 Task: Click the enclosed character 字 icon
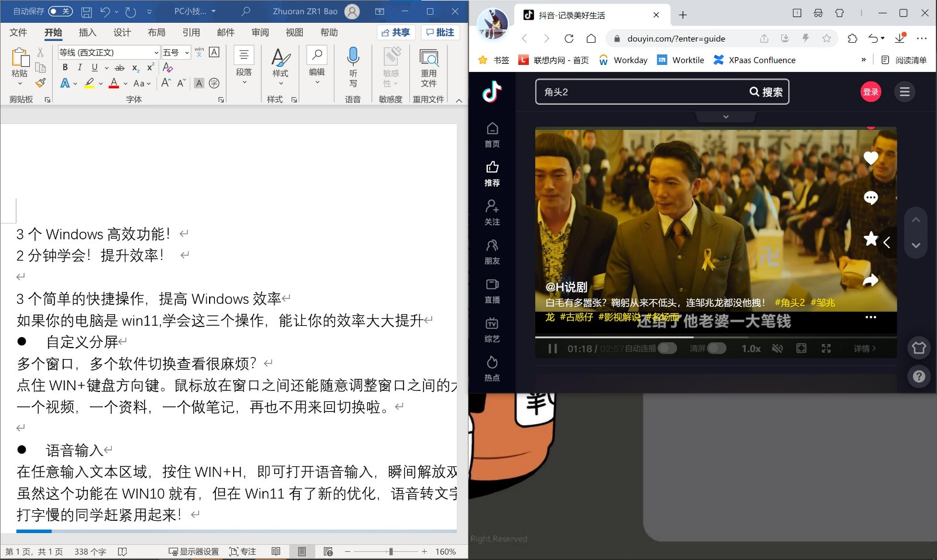coord(214,83)
